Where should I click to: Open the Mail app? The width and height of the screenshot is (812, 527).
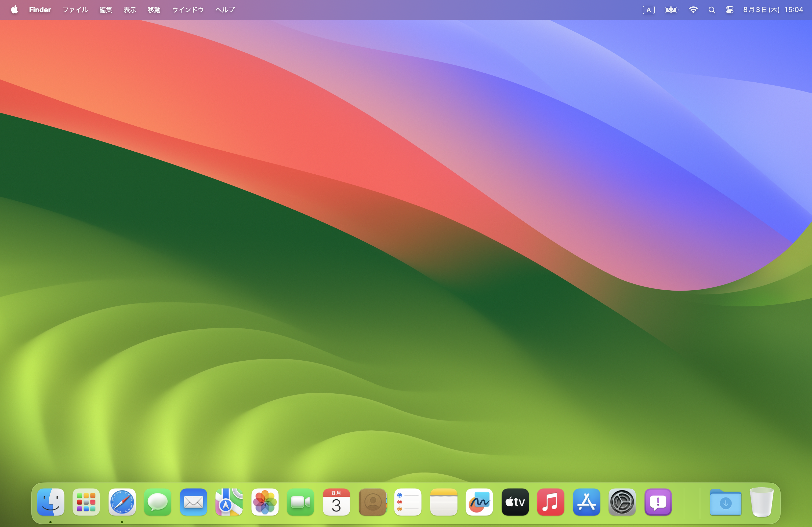tap(193, 502)
